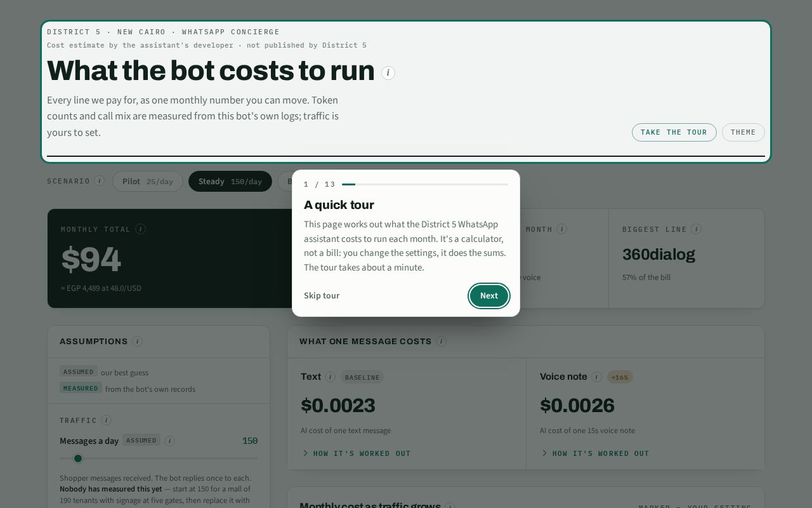The width and height of the screenshot is (812, 508).
Task: Show info for Monthly Total
Action: coord(141,229)
